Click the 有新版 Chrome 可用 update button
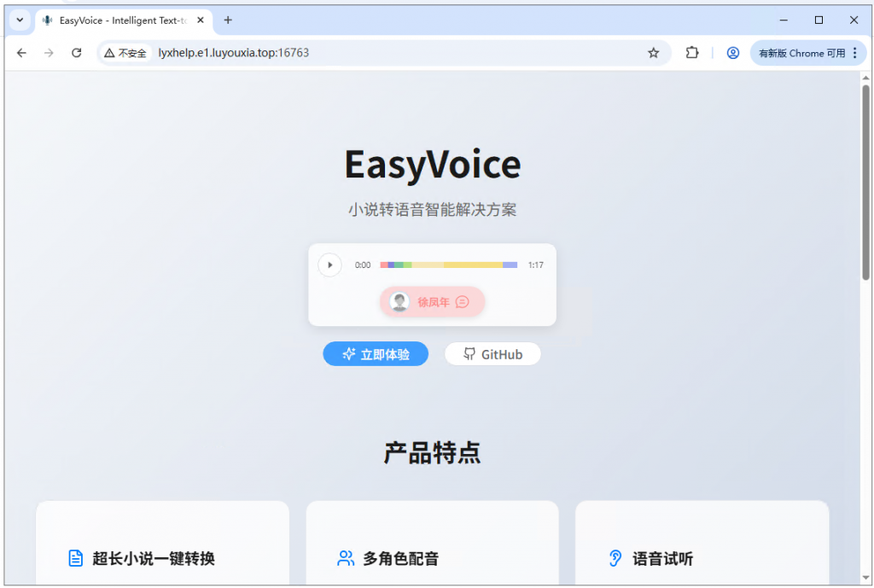874x588 pixels. (802, 52)
